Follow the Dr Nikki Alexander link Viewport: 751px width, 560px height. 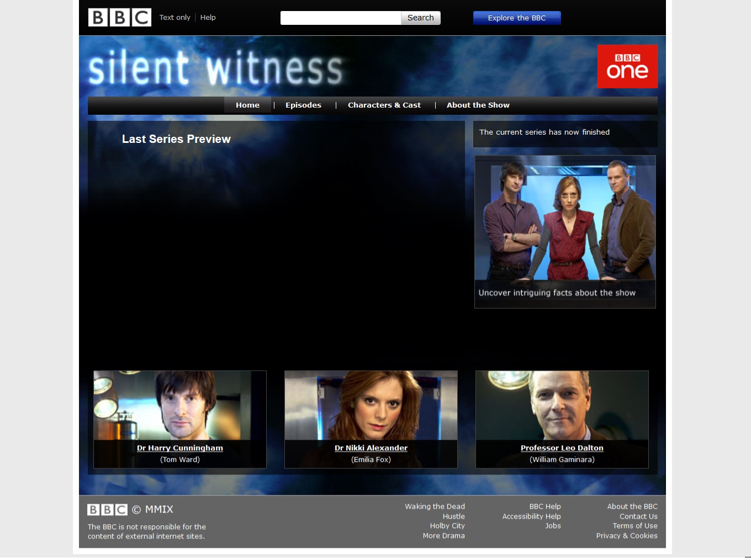[371, 448]
